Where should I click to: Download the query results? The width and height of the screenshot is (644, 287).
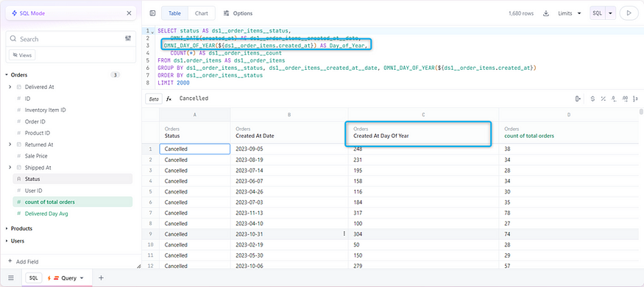click(546, 13)
